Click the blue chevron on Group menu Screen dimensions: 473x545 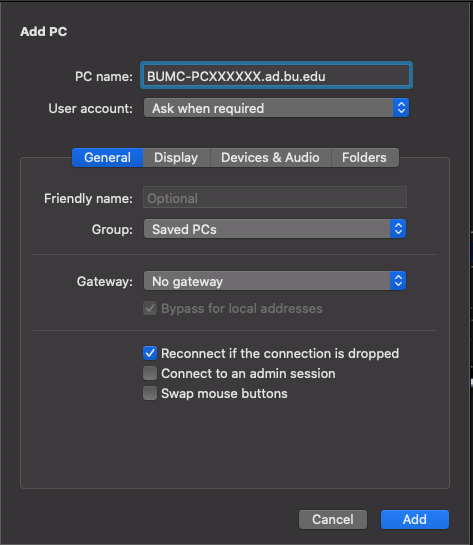(x=398, y=229)
